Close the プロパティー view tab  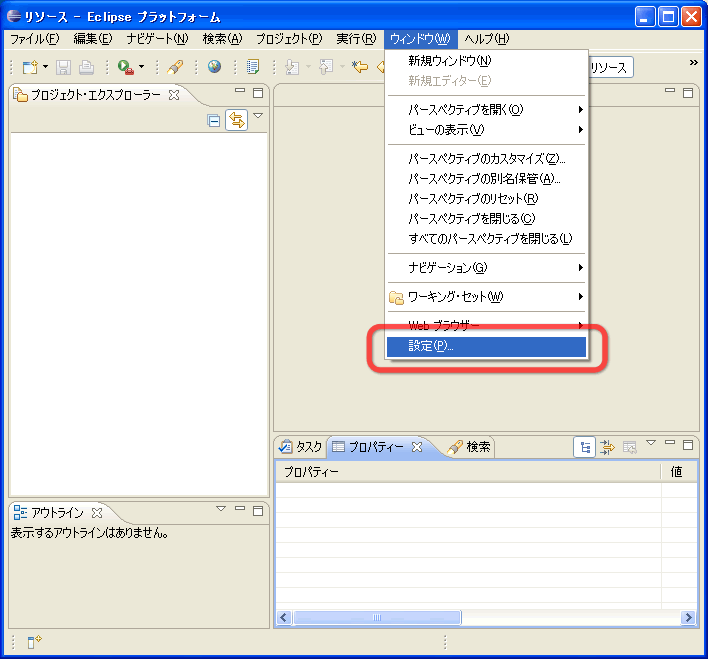point(417,447)
